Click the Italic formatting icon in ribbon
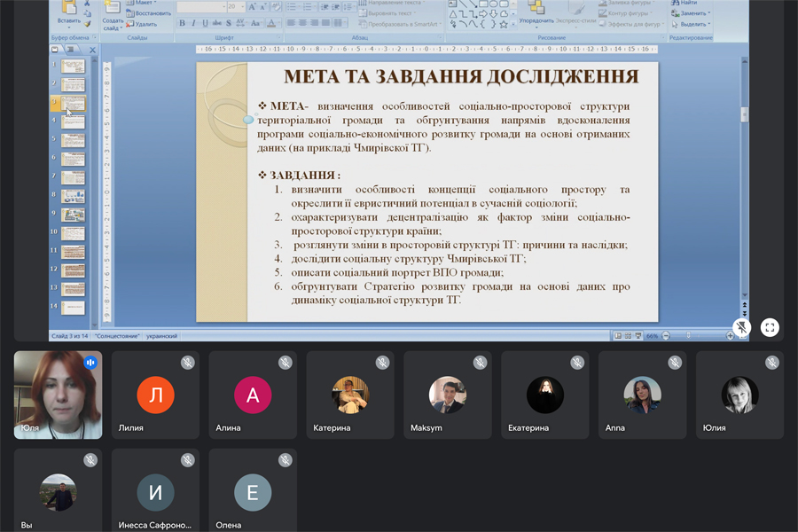The width and height of the screenshot is (798, 532). point(193,23)
